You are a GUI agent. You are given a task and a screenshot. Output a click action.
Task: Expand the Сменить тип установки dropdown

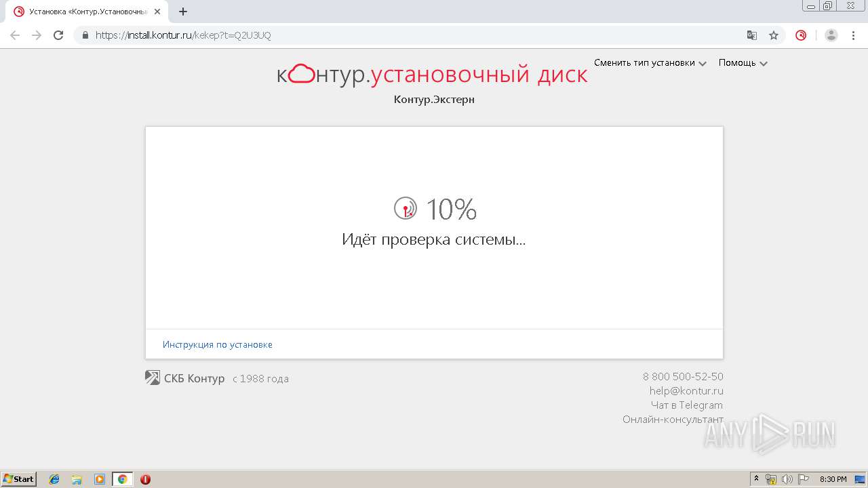[x=650, y=63]
